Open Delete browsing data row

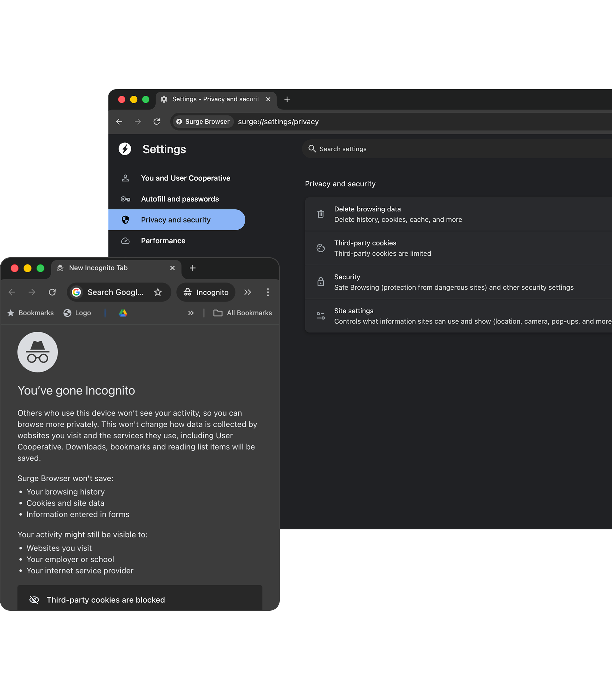point(458,214)
